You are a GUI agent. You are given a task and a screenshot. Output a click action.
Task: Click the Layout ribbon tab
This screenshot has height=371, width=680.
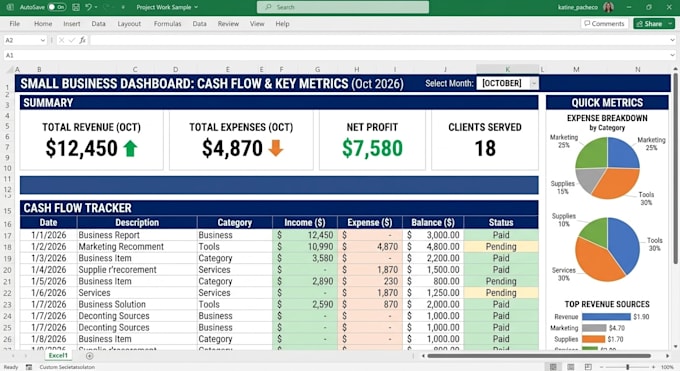[x=129, y=24]
